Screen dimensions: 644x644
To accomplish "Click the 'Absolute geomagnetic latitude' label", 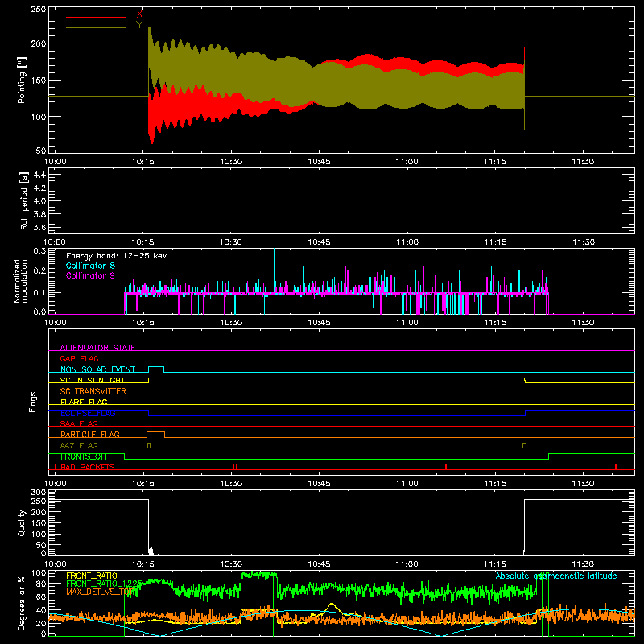I will (x=556, y=576).
